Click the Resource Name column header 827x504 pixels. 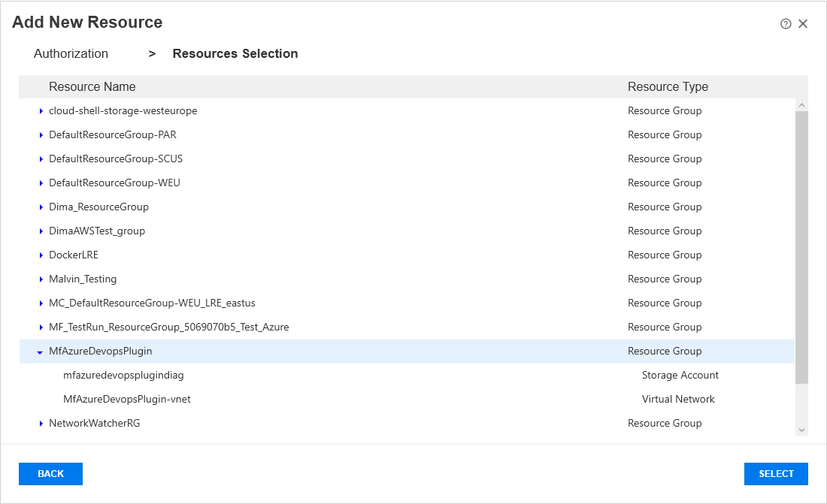pyautogui.click(x=92, y=86)
